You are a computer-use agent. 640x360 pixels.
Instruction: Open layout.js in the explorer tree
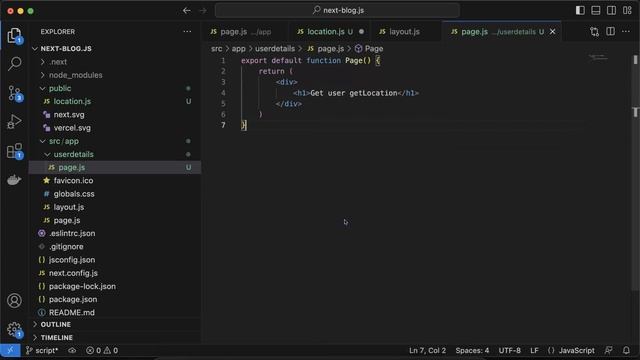point(115,207)
